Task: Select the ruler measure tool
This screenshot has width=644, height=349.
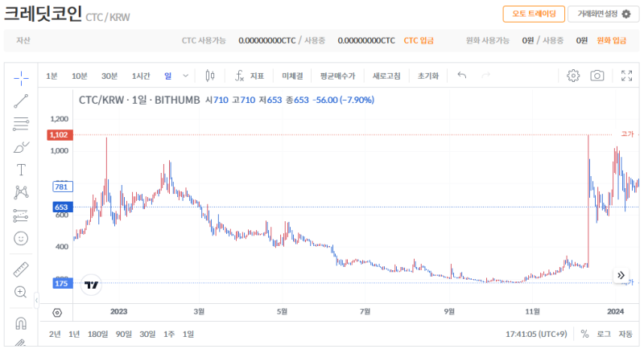Action: 21,269
